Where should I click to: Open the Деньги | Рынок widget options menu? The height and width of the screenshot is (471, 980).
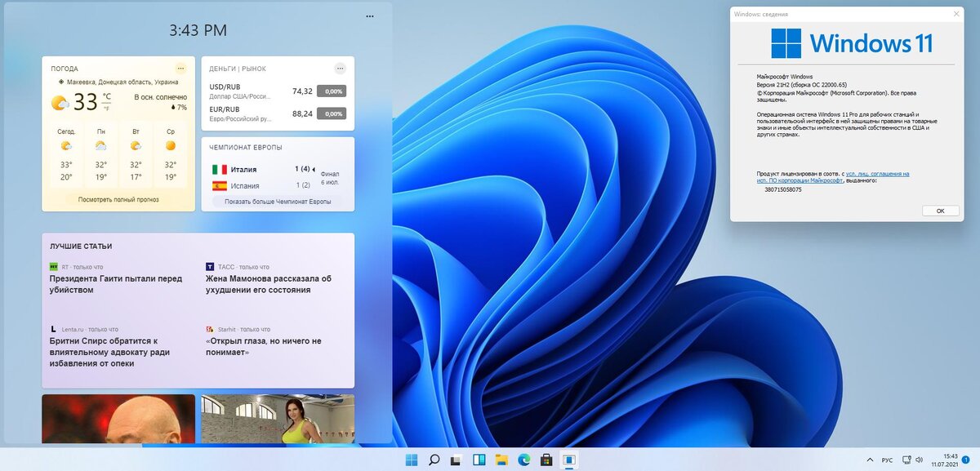click(340, 69)
